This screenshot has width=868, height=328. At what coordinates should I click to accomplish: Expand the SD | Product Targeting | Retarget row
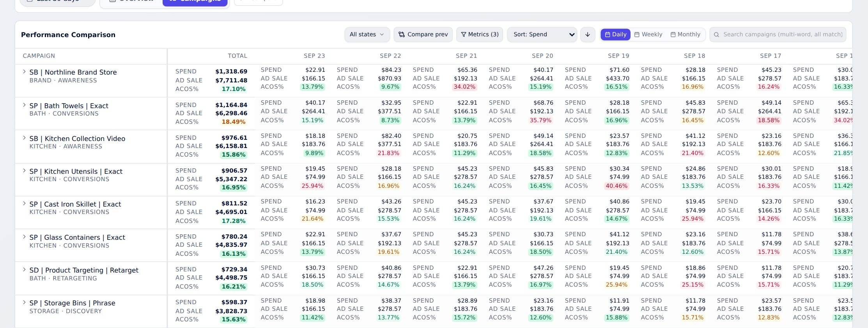[x=24, y=270]
